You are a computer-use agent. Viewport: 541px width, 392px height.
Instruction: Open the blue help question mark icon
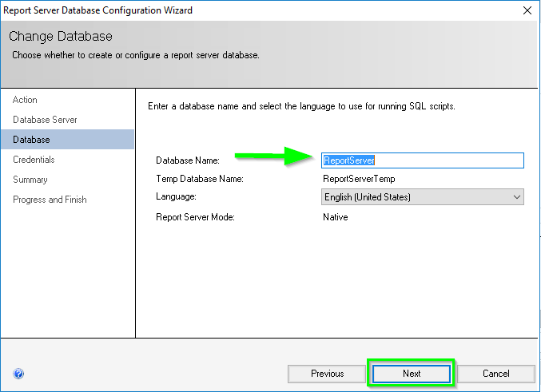point(18,374)
